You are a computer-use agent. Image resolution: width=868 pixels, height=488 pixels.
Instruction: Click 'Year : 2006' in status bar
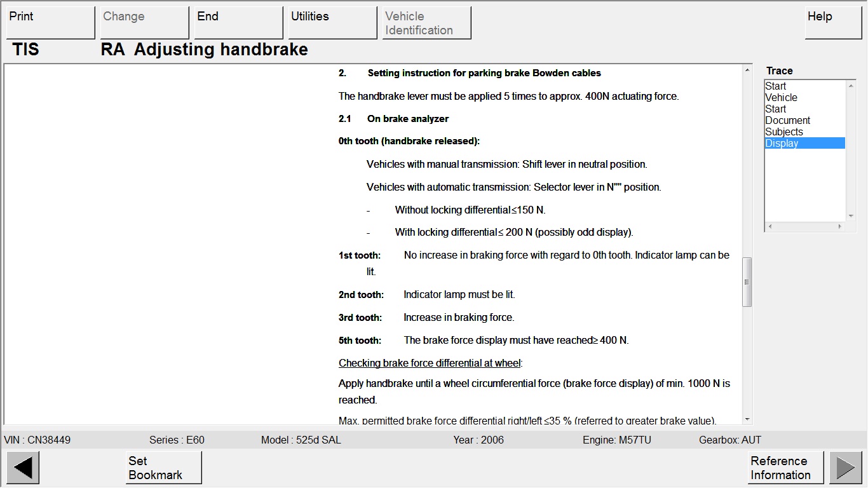(x=478, y=440)
